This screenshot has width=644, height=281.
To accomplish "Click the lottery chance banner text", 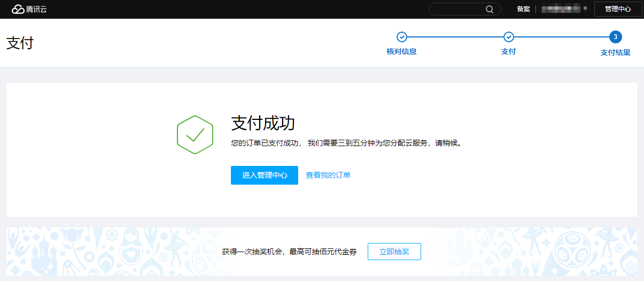I will pyautogui.click(x=289, y=252).
